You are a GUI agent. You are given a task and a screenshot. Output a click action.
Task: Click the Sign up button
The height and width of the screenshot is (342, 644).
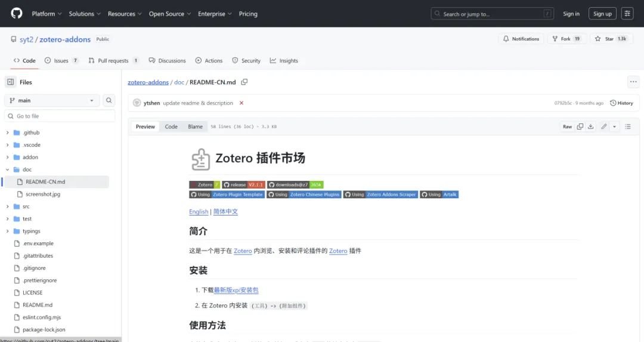[x=602, y=14]
